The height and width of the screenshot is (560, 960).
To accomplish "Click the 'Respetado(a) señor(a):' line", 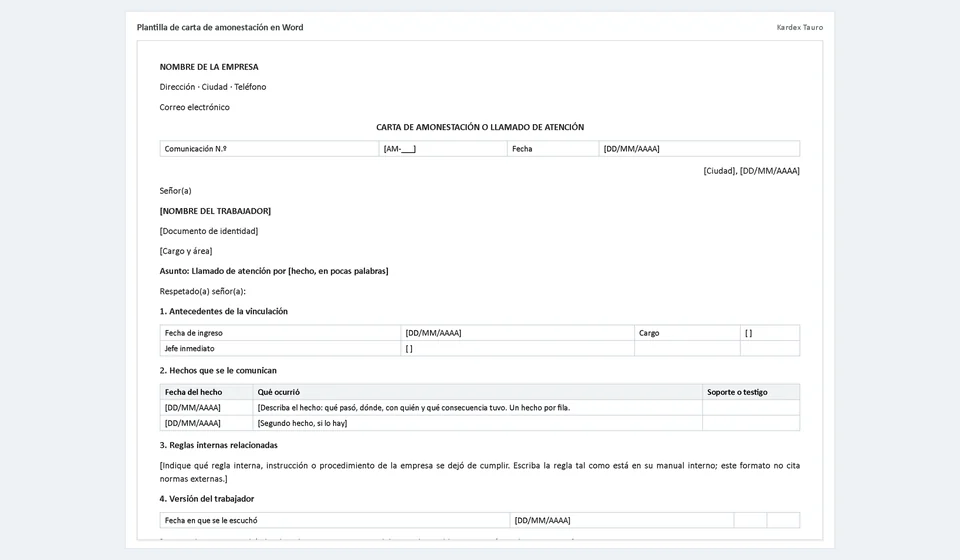I will click(x=202, y=291).
